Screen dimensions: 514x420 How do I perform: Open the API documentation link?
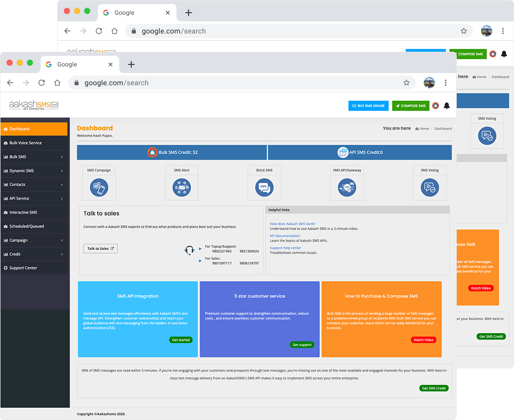284,236
